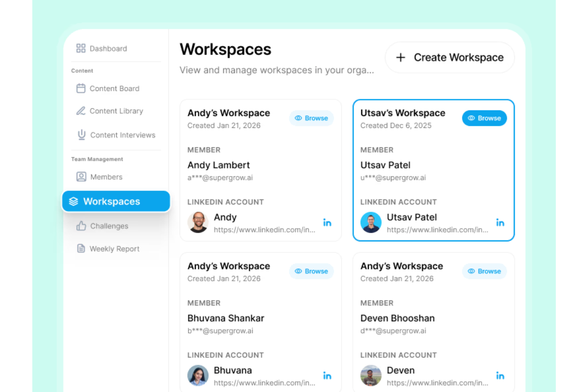Click member name Andy Lambert
Screen dimensions: 588x392
(219, 165)
